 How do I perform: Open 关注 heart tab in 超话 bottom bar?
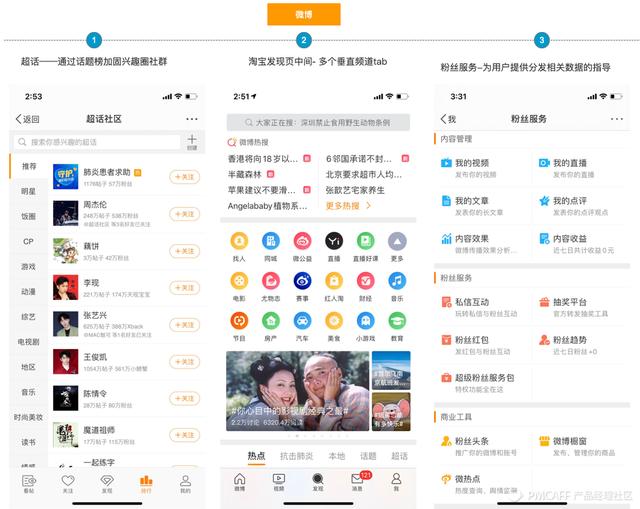click(68, 484)
